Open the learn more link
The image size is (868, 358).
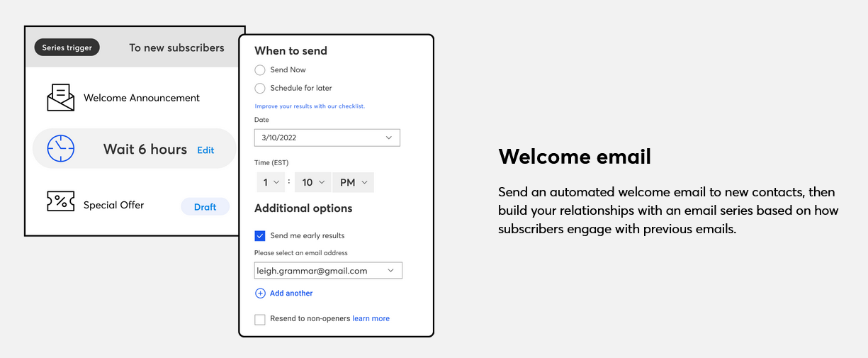point(371,319)
